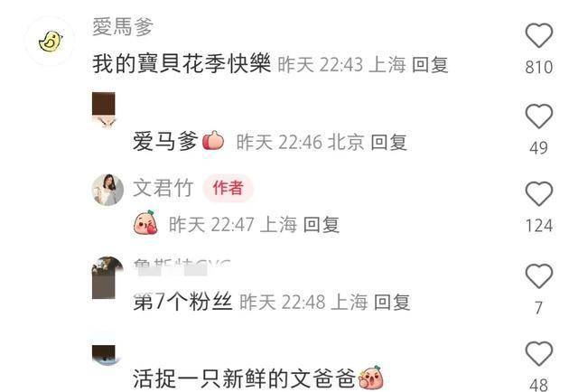Tap the 作者 author badge
Viewport: 578px width, 392px height.
tap(228, 188)
